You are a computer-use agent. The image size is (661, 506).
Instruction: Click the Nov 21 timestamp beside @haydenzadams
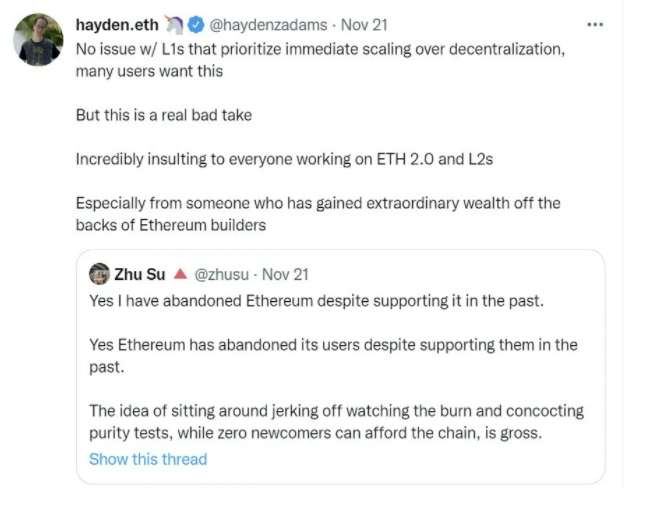point(364,25)
